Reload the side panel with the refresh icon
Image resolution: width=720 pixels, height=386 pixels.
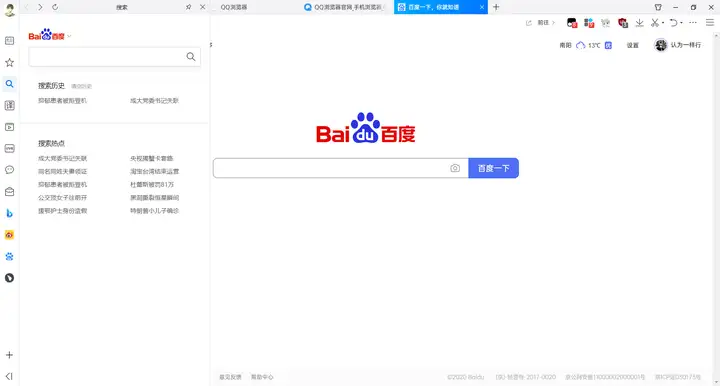55,7
